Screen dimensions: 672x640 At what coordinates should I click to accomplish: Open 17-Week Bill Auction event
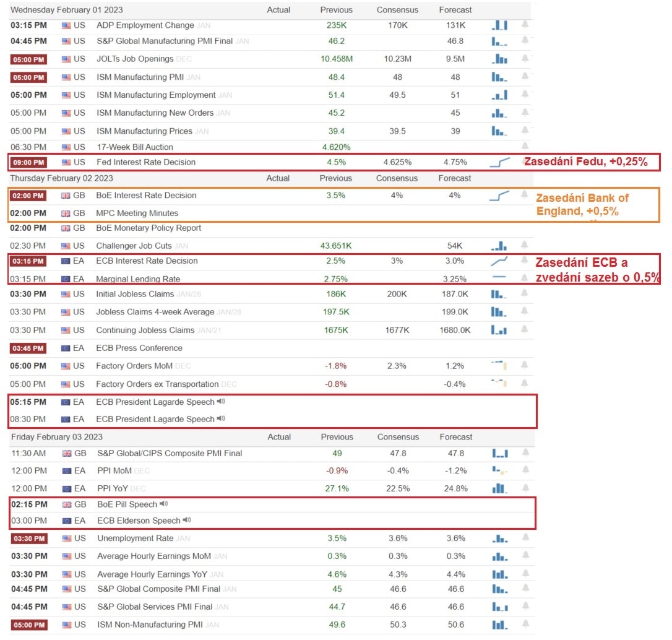point(135,147)
